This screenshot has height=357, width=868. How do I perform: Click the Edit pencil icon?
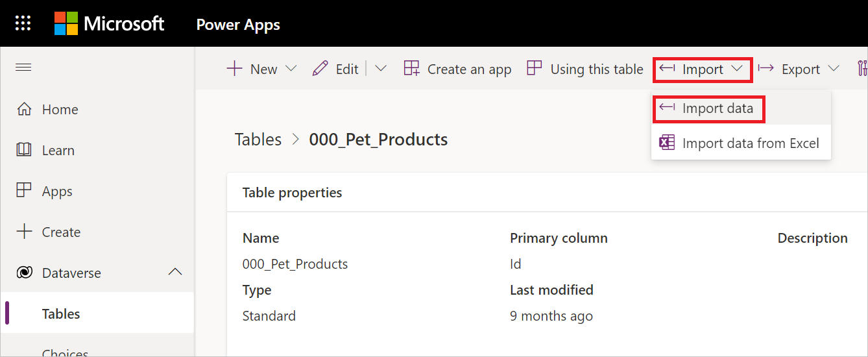point(320,69)
